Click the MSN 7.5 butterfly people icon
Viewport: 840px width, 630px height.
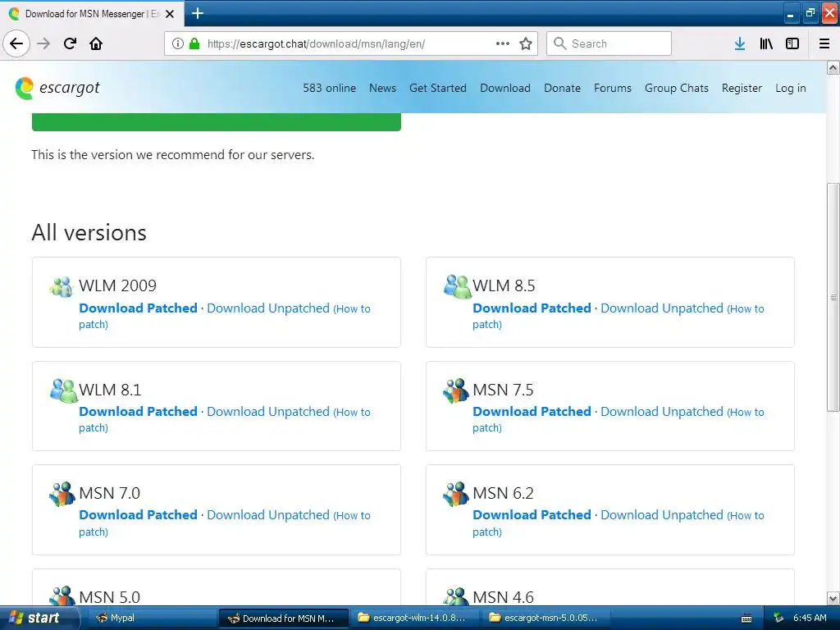pos(456,390)
